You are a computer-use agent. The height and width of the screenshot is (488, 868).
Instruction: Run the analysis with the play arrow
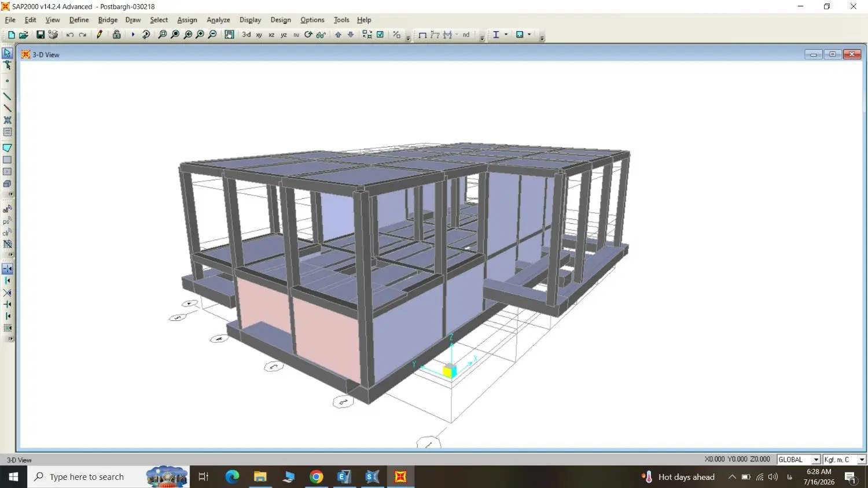coord(133,35)
